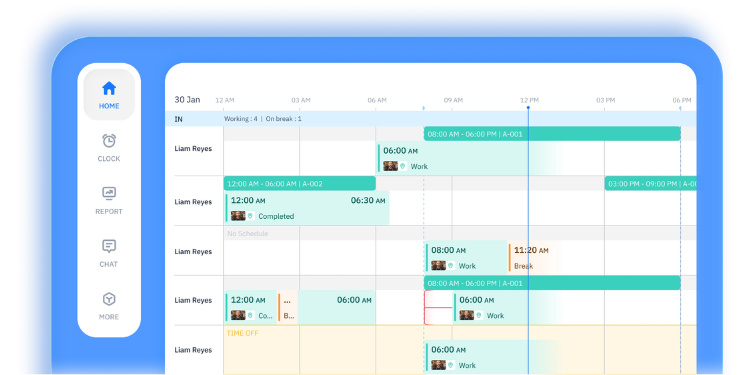The width and height of the screenshot is (750, 375).
Task: Click the employee photo in TIME OFF row's Work card
Action: pyautogui.click(x=439, y=365)
